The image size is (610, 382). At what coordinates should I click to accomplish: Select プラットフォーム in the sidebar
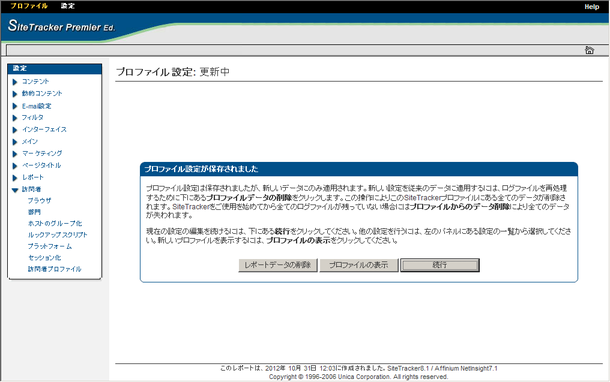[x=50, y=246]
